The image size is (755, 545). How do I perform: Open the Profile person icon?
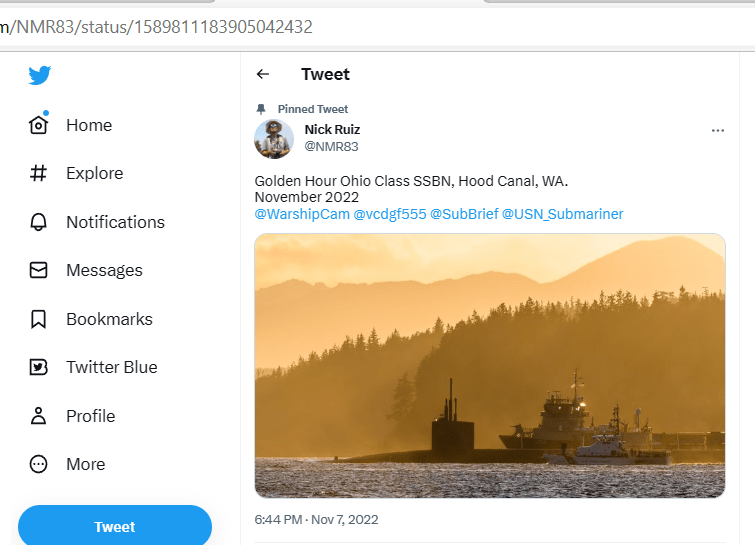coord(39,416)
